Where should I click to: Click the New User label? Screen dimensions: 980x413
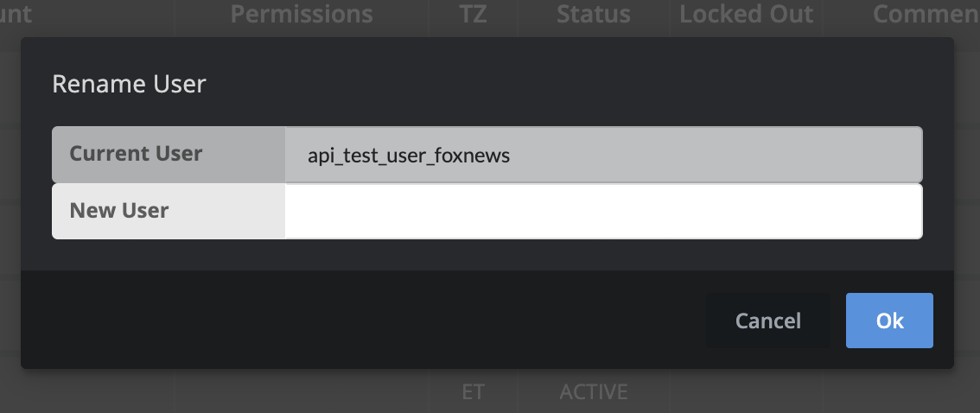[119, 210]
